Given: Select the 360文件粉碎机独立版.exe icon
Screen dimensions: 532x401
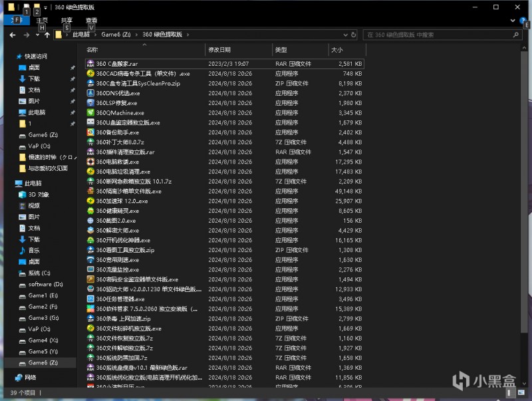Looking at the screenshot, I should coord(90,329).
